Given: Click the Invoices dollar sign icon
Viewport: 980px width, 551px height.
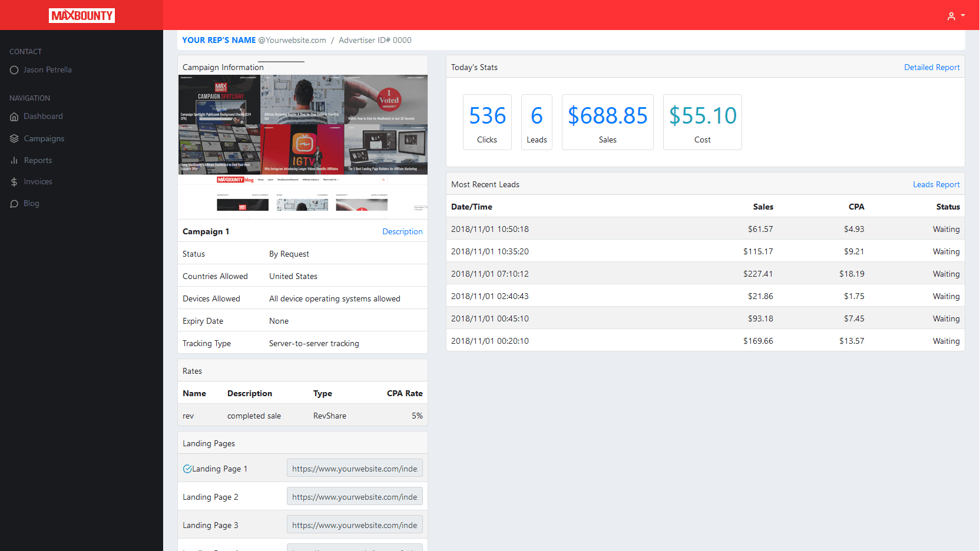Looking at the screenshot, I should click(14, 182).
